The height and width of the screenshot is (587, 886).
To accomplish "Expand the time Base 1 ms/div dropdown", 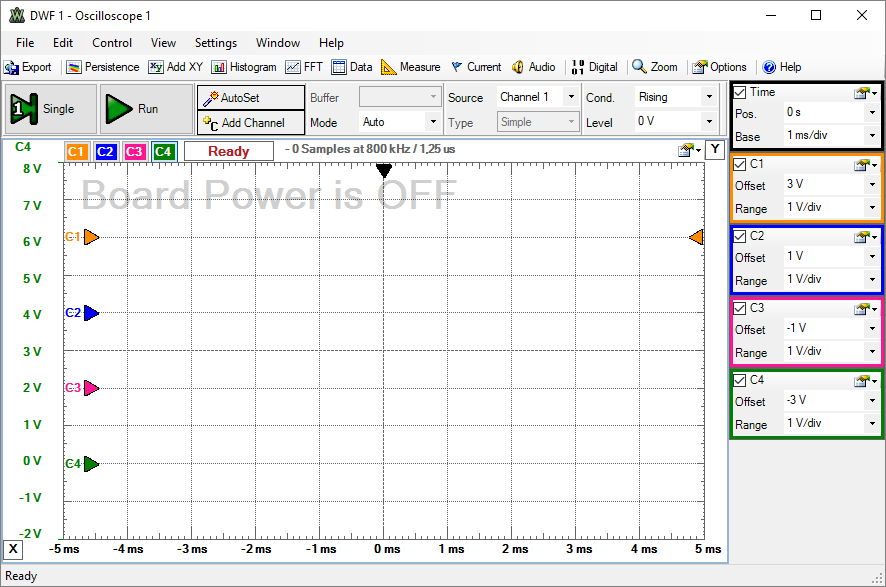I will coord(872,136).
